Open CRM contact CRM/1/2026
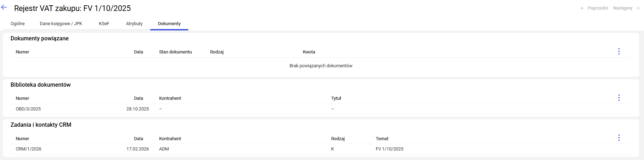 [x=29, y=149]
